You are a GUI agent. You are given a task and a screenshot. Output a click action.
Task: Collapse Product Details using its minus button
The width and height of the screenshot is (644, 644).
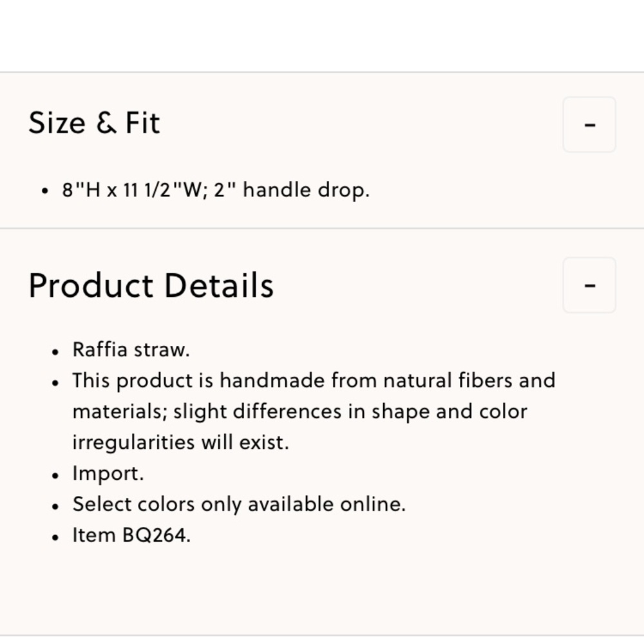589,285
